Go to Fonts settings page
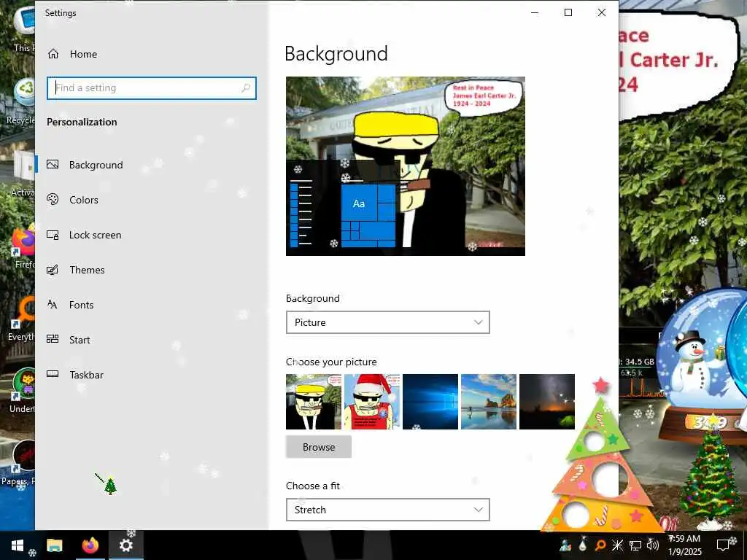747x560 pixels. [82, 305]
